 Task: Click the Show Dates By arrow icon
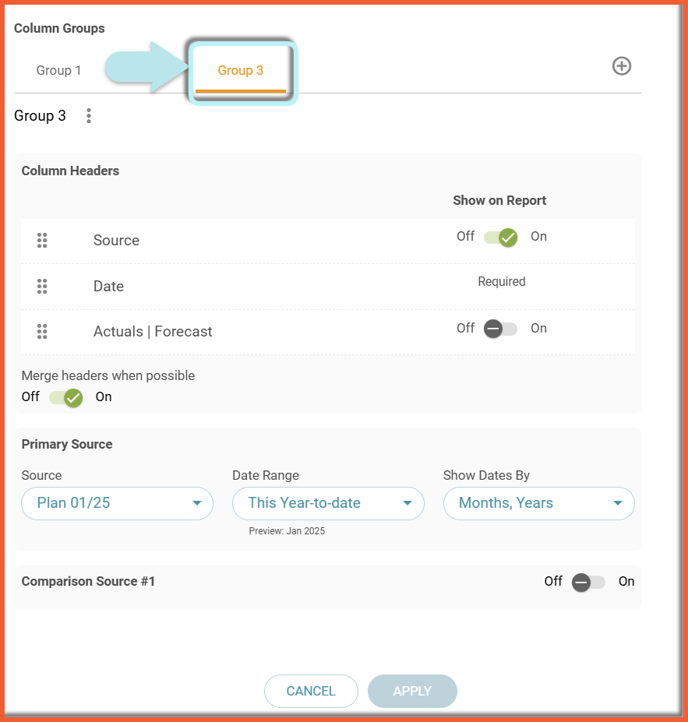coord(618,503)
